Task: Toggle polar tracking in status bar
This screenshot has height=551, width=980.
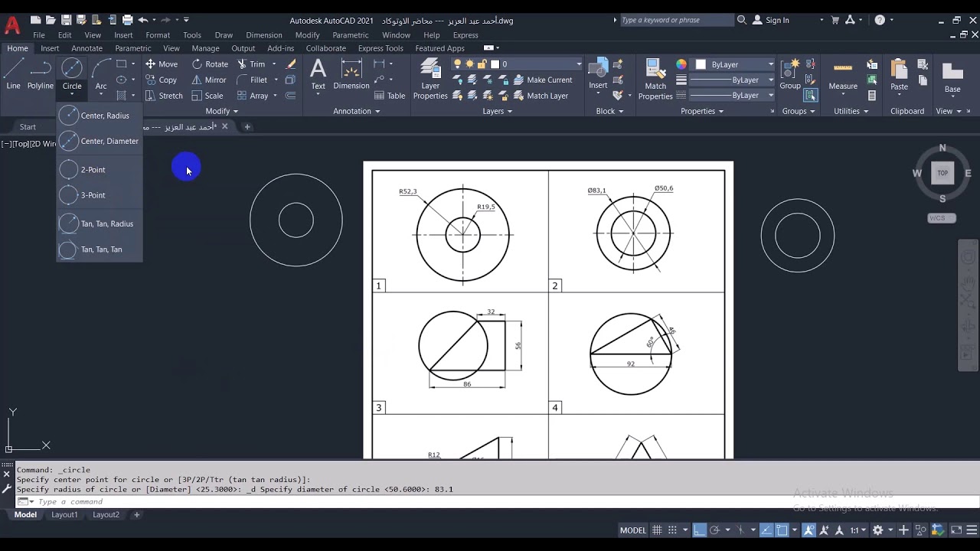Action: 714,530
